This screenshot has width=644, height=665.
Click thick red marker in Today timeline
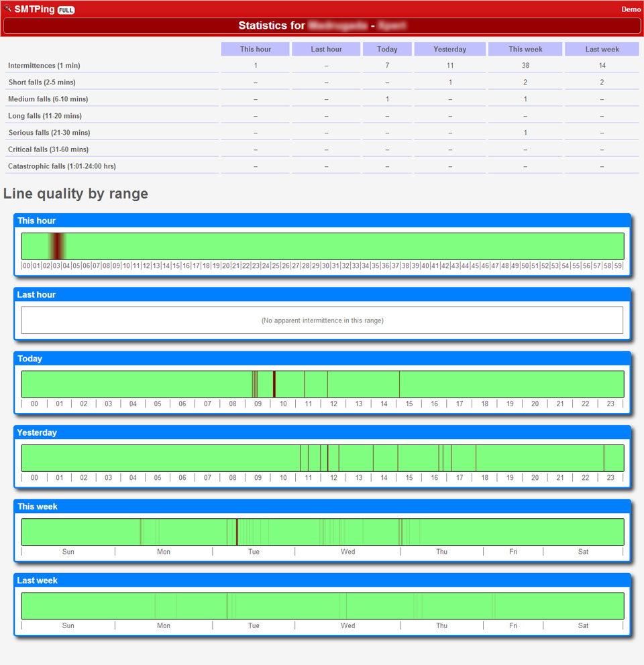tap(274, 384)
